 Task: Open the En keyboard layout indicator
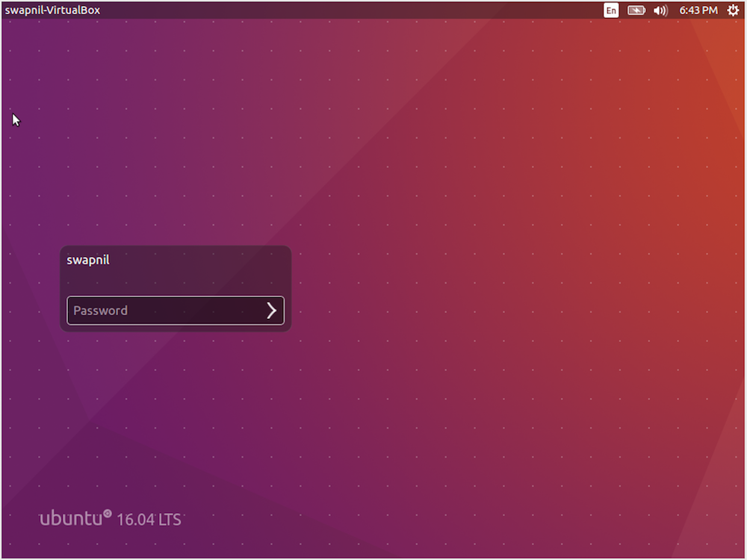coord(611,10)
